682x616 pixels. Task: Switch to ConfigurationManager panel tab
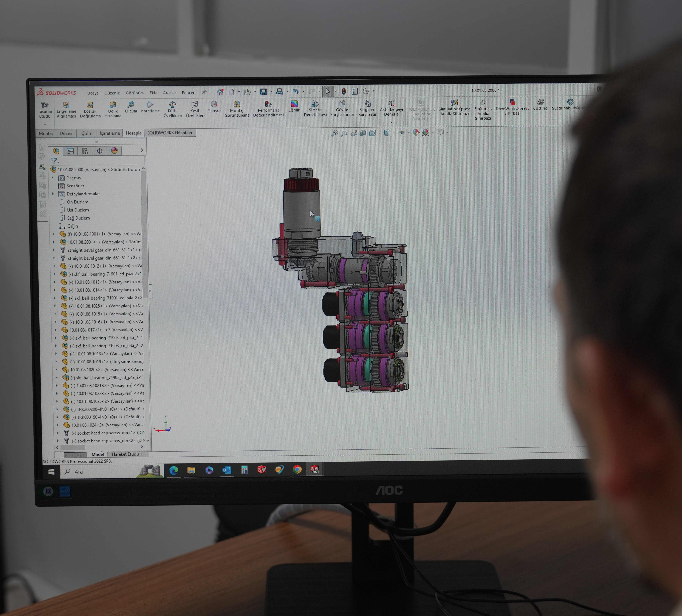point(85,151)
